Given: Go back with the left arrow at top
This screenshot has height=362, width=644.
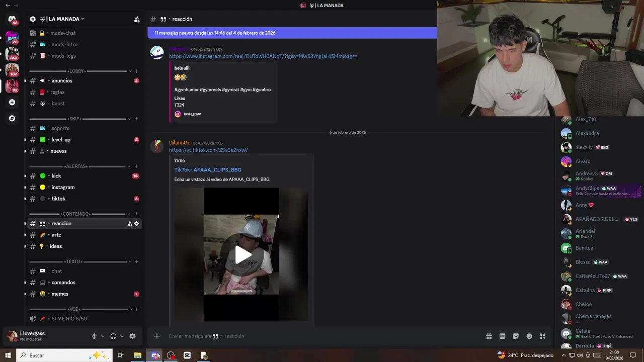Looking at the screenshot, I should coord(8,5).
